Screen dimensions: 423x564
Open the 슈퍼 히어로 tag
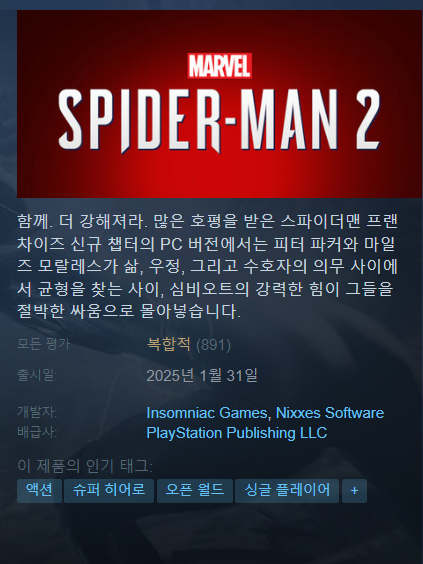[x=109, y=491]
